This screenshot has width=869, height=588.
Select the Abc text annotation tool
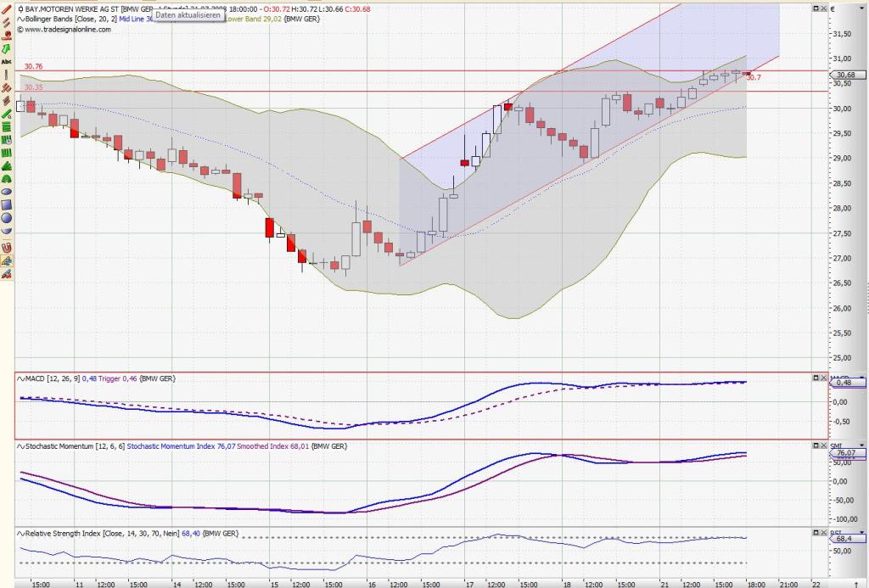pyautogui.click(x=7, y=62)
